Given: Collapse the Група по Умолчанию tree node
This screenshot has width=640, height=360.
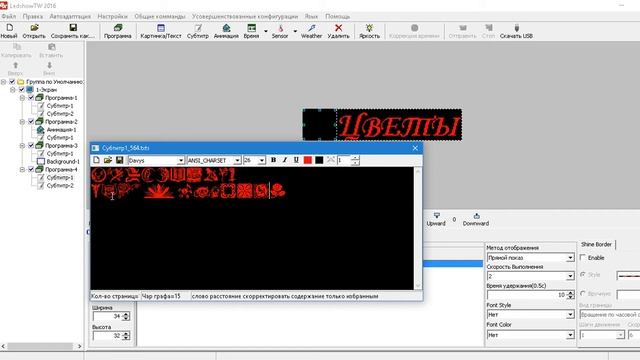Looking at the screenshot, I should (x=4, y=82).
